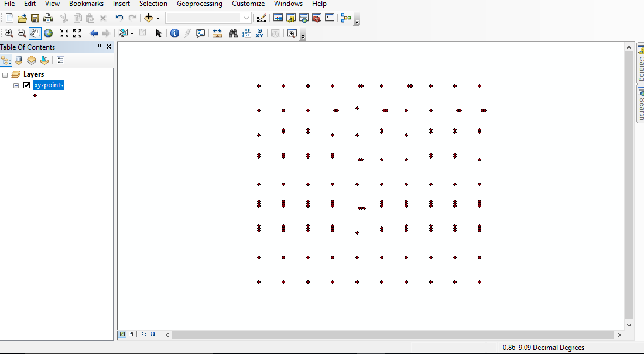List layers by source
The height and width of the screenshot is (354, 644).
[19, 60]
